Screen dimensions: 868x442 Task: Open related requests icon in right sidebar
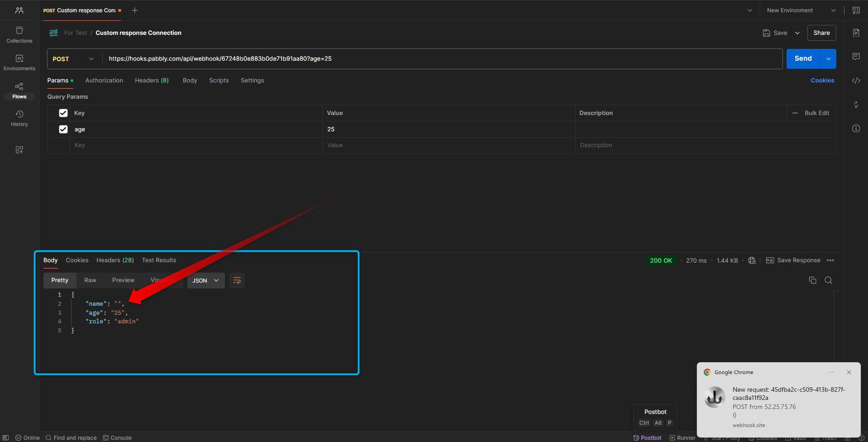pyautogui.click(x=856, y=105)
